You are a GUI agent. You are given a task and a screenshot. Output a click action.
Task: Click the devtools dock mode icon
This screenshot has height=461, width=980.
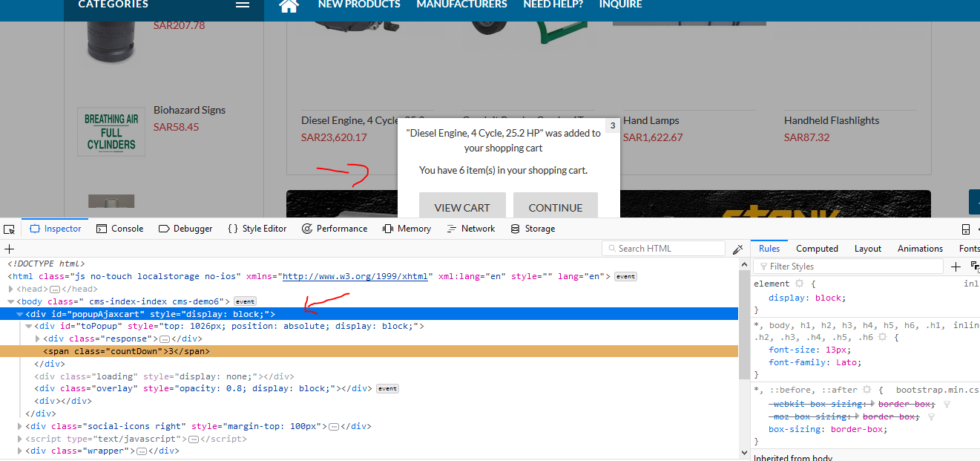pos(966,229)
